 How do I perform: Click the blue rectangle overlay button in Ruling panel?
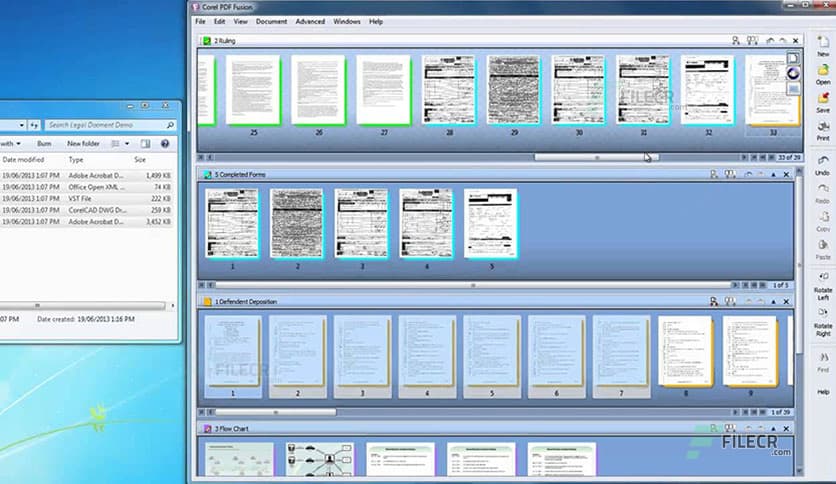pos(793,90)
